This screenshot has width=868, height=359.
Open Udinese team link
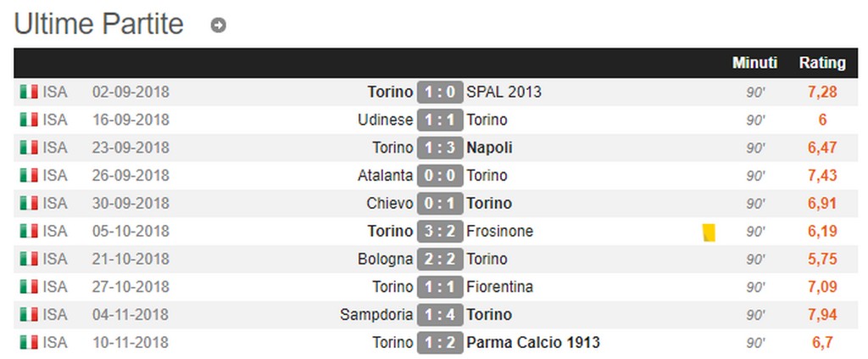tap(385, 120)
